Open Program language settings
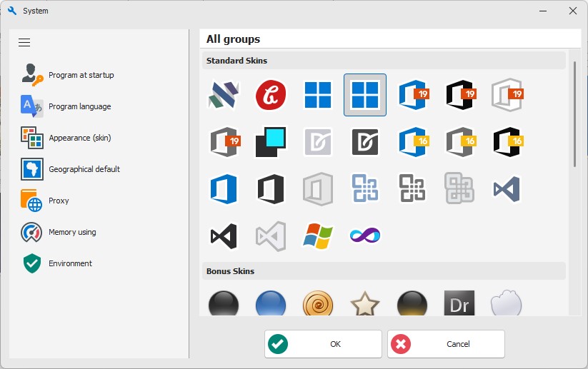 click(66, 106)
